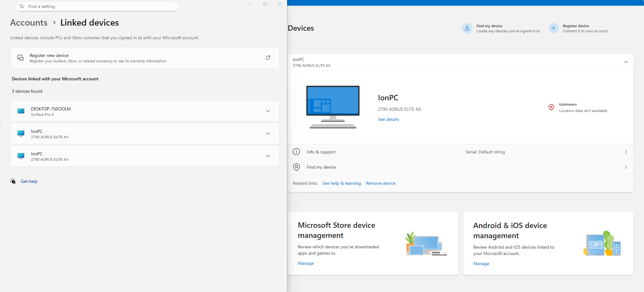Close the Settings window
Image resolution: width=644 pixels, height=292 pixels.
(280, 4)
